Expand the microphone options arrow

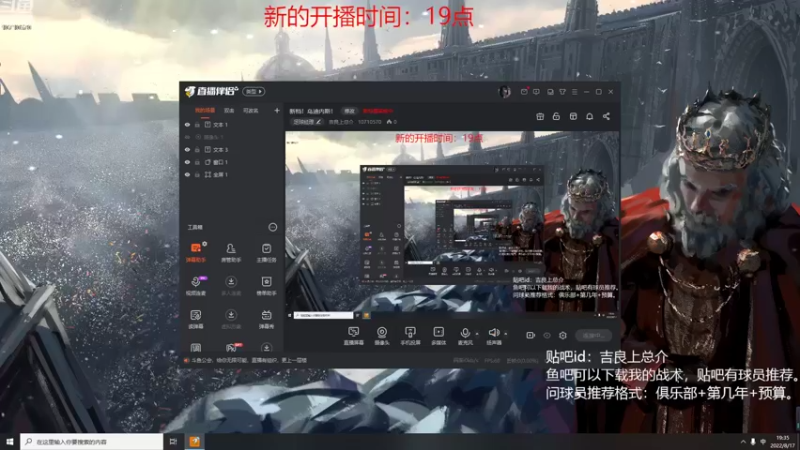pyautogui.click(x=477, y=334)
